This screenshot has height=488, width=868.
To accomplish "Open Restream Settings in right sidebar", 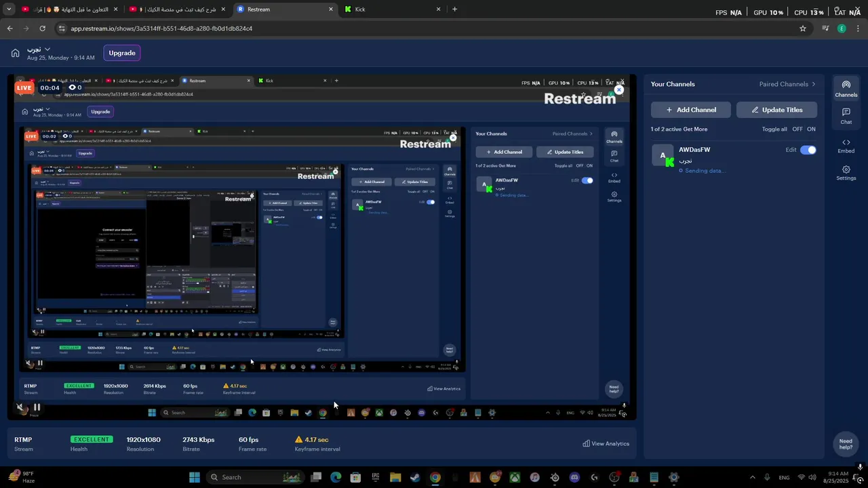I will [846, 173].
